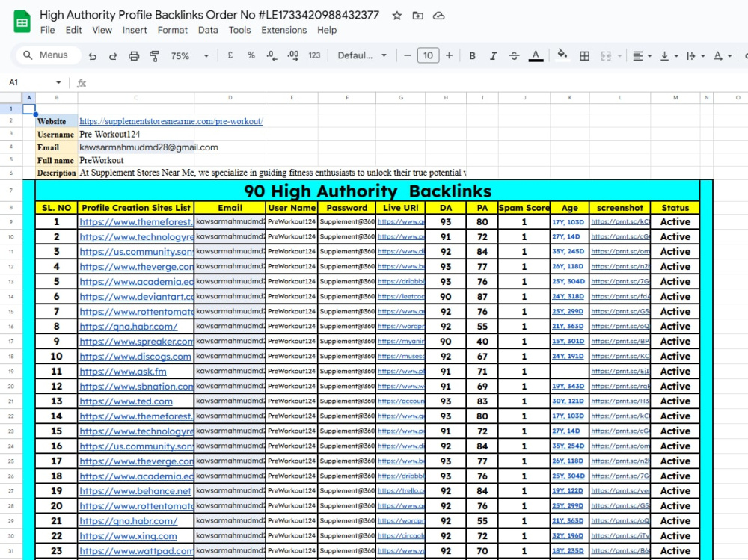Open the Google Sheets home icon
748x560 pixels.
(x=22, y=22)
